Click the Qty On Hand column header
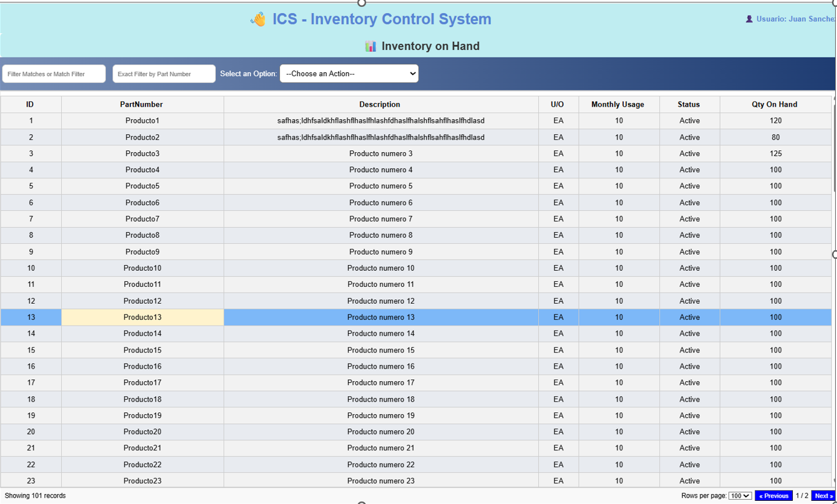This screenshot has width=837, height=504. [775, 104]
